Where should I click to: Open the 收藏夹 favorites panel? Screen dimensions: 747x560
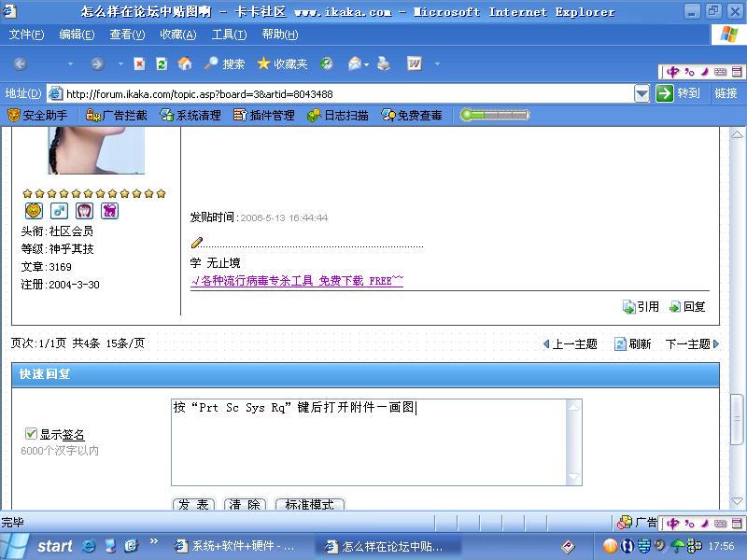[x=283, y=63]
